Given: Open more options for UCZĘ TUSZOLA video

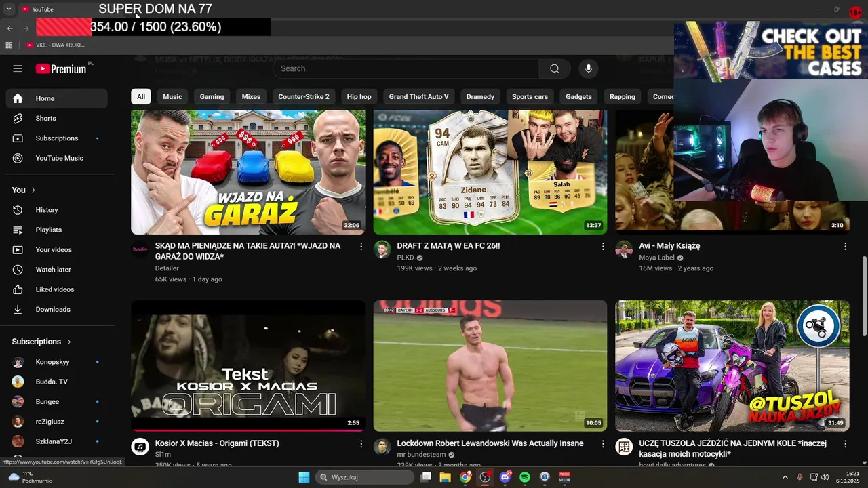Looking at the screenshot, I should click(x=845, y=444).
